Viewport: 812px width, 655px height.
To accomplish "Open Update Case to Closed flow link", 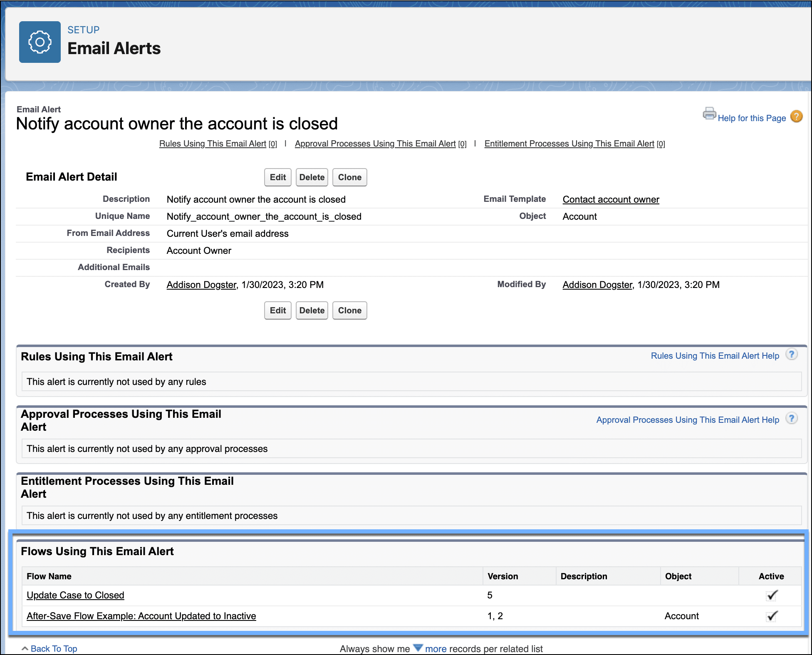I will point(75,595).
